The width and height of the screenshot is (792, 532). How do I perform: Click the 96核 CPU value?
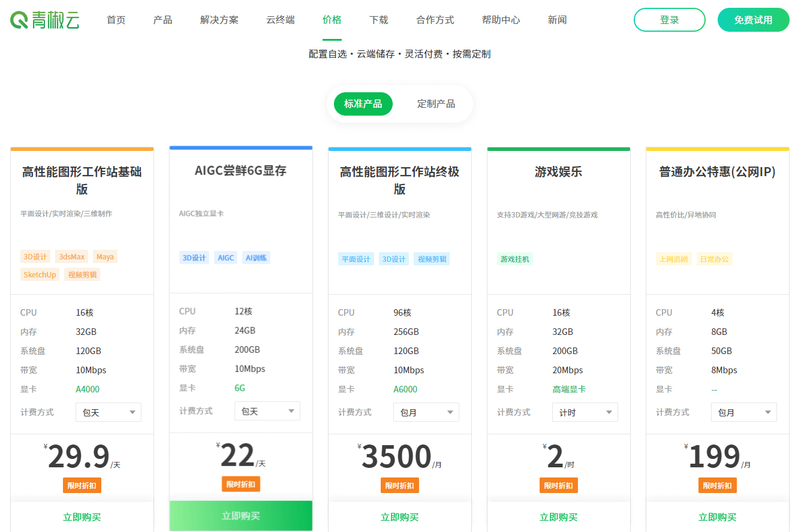click(x=402, y=312)
